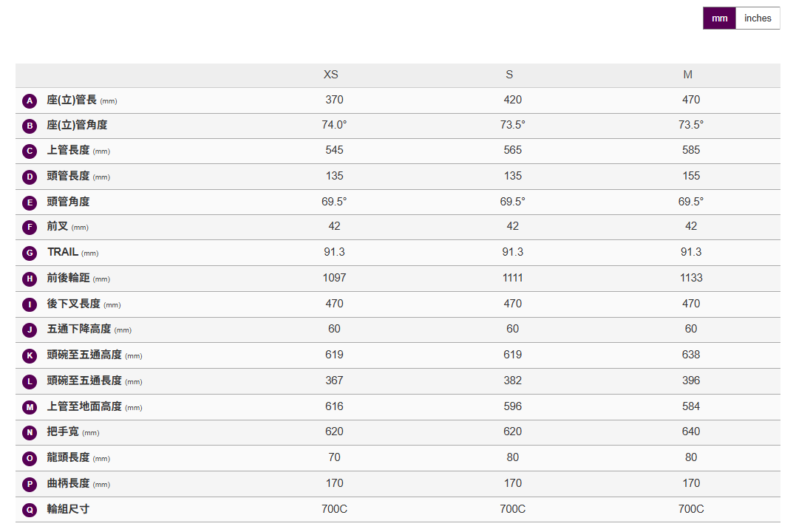Click the 1133 wheelbase value for M
Screen dimensions: 796x532
[691, 278]
